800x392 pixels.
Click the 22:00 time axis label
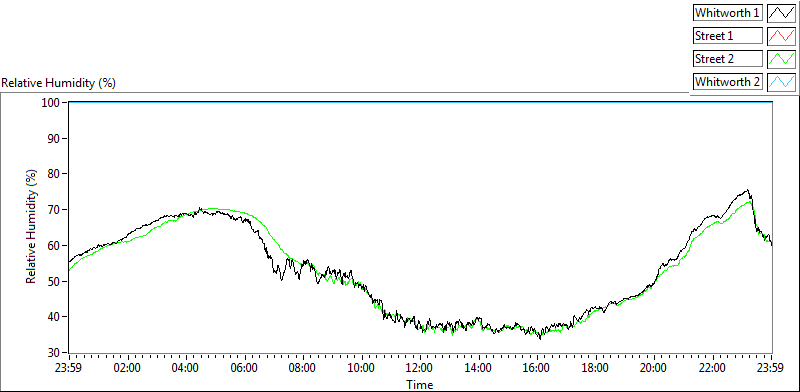tap(713, 368)
